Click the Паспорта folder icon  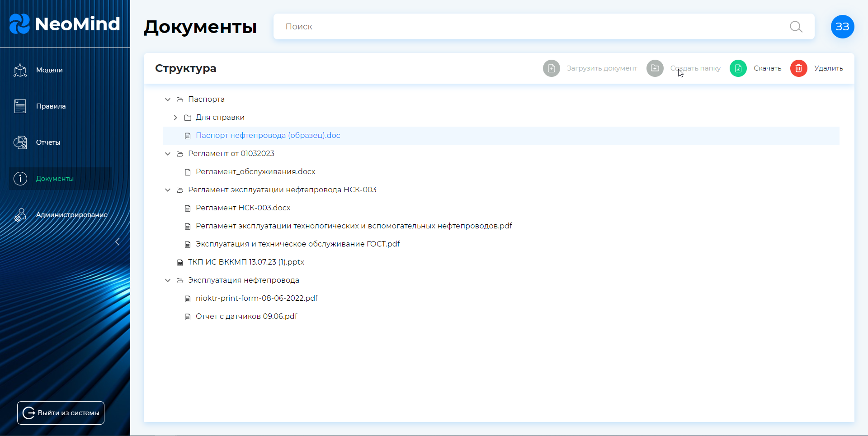tap(180, 100)
